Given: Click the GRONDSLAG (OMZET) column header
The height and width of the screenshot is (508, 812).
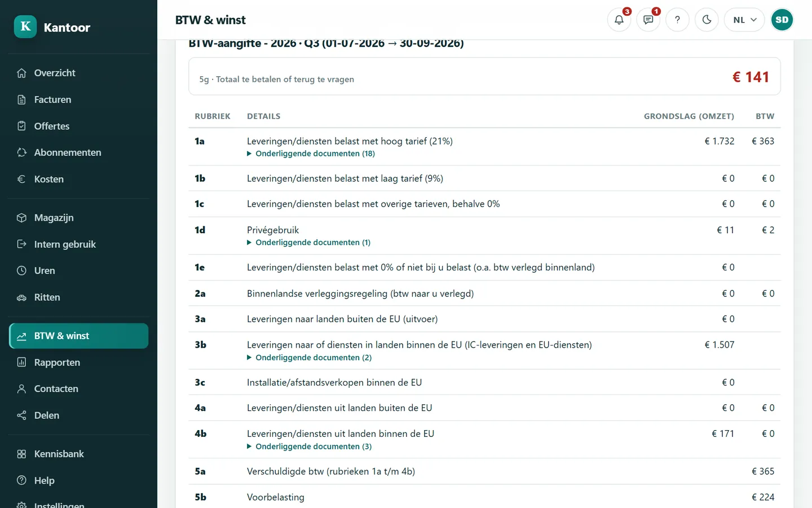Looking at the screenshot, I should click(689, 116).
